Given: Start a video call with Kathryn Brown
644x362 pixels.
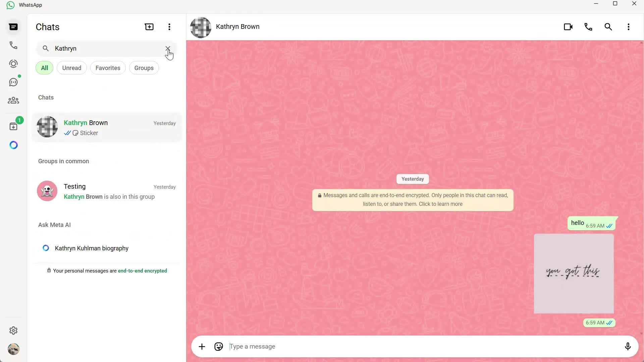Looking at the screenshot, I should 568,27.
